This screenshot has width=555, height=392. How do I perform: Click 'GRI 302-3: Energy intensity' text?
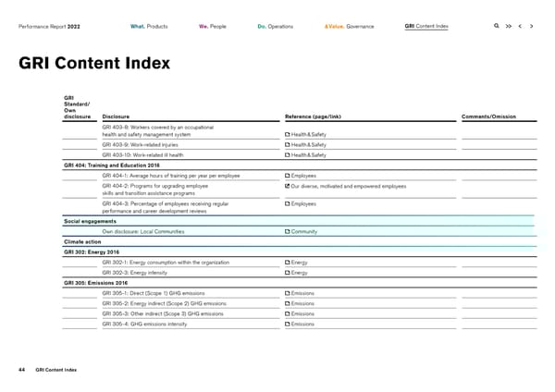click(x=134, y=273)
